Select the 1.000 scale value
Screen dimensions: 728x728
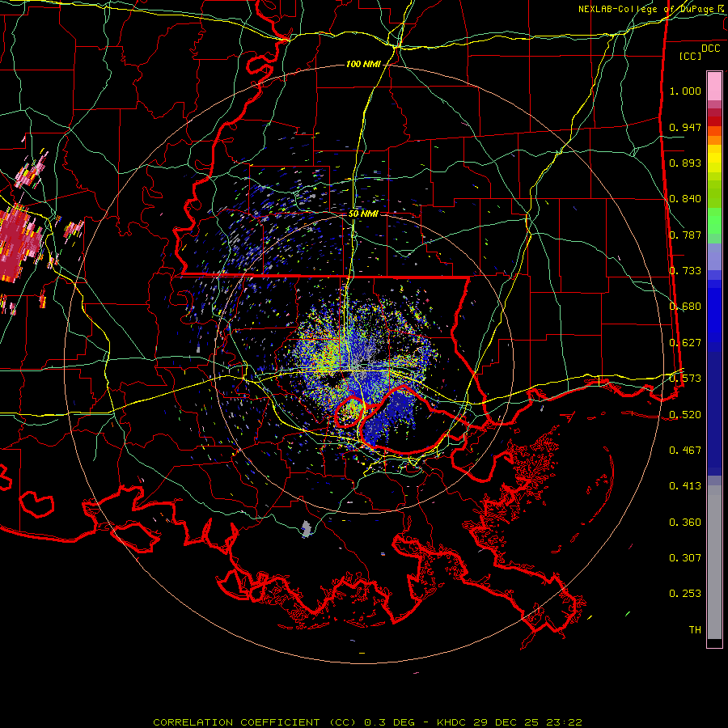685,91
